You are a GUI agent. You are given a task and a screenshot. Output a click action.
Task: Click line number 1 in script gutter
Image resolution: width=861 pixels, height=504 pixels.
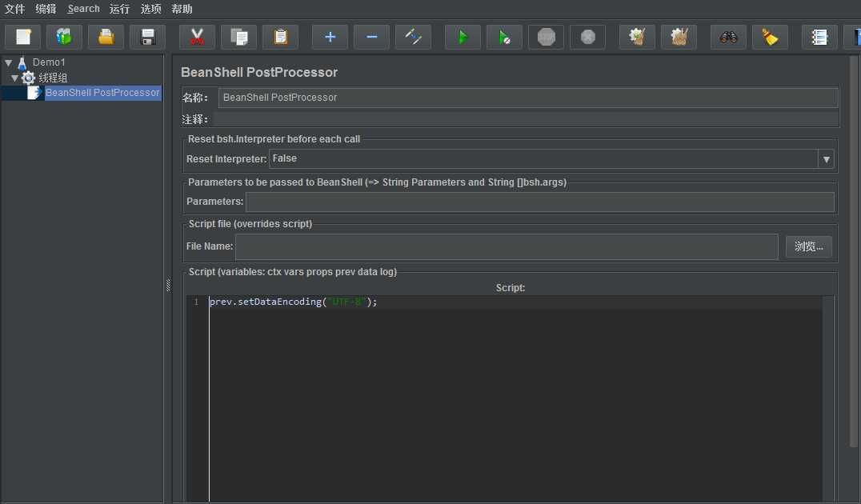(x=196, y=302)
